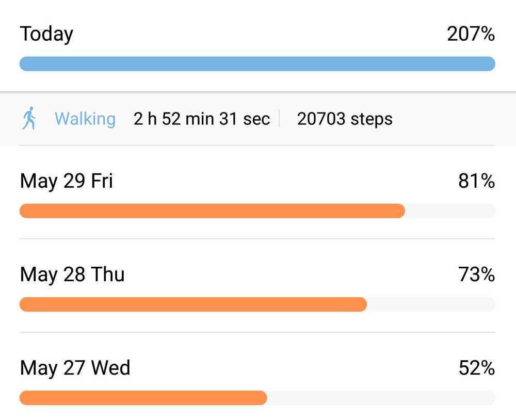
Task: Click unfilled part of May 27 bar
Action: click(381, 398)
